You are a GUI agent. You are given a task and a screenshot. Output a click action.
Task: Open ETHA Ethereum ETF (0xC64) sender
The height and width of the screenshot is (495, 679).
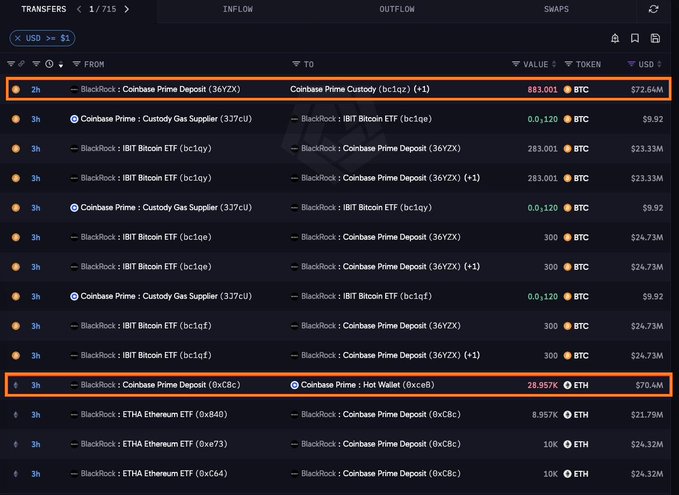149,473
